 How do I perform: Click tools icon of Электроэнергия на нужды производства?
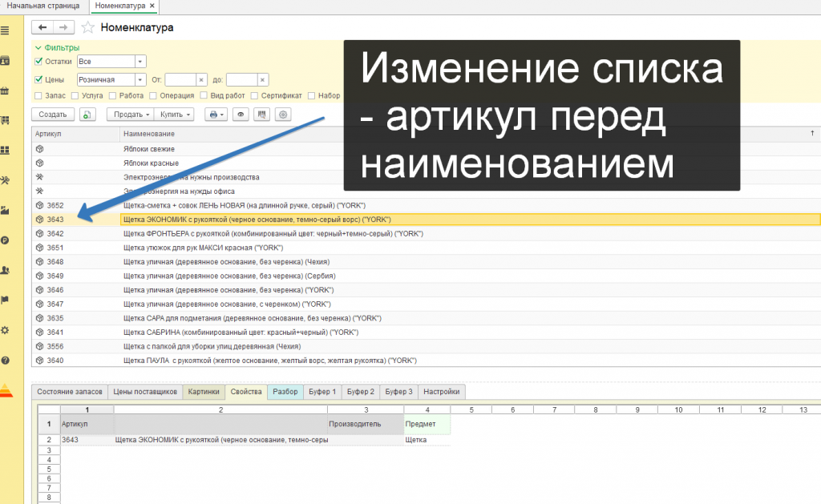[x=39, y=177]
